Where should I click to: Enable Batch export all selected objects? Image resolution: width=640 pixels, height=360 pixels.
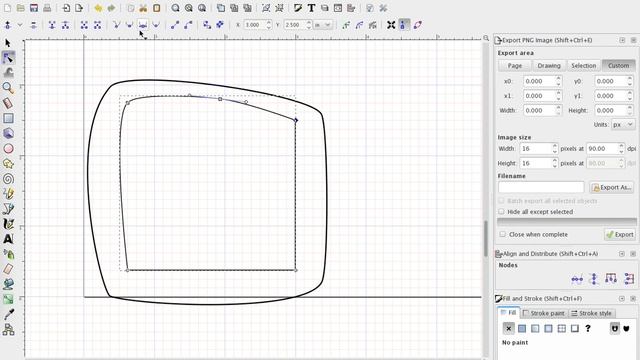(502, 201)
